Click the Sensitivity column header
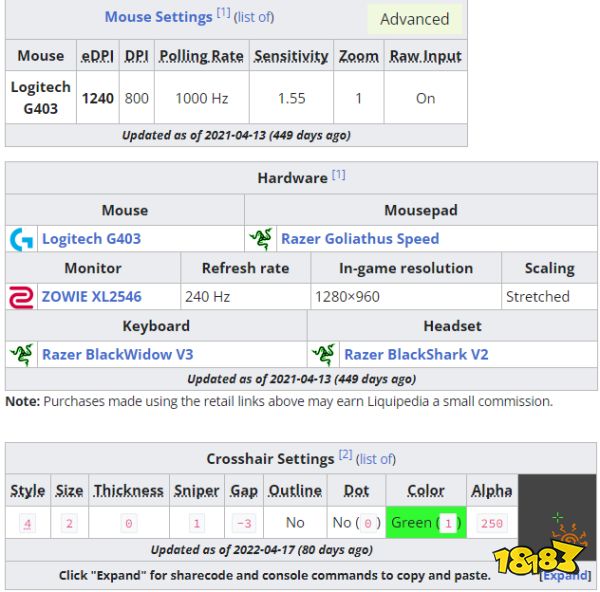This screenshot has width=600, height=592. tap(291, 56)
